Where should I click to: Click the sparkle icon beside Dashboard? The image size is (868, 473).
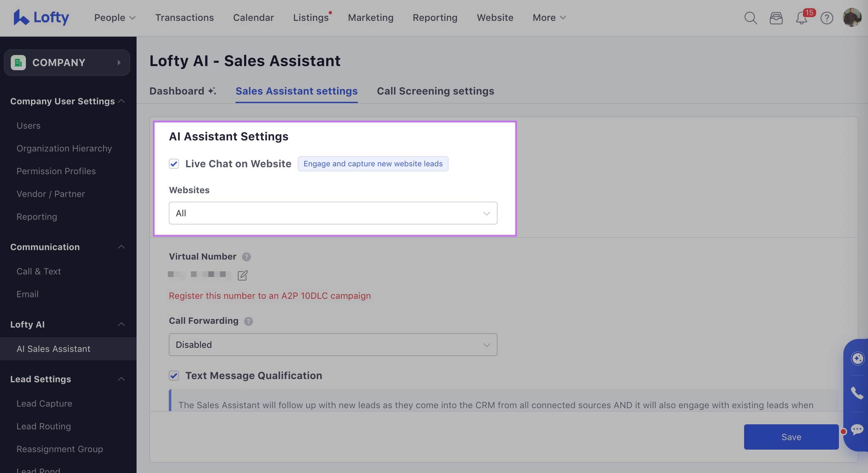(212, 91)
